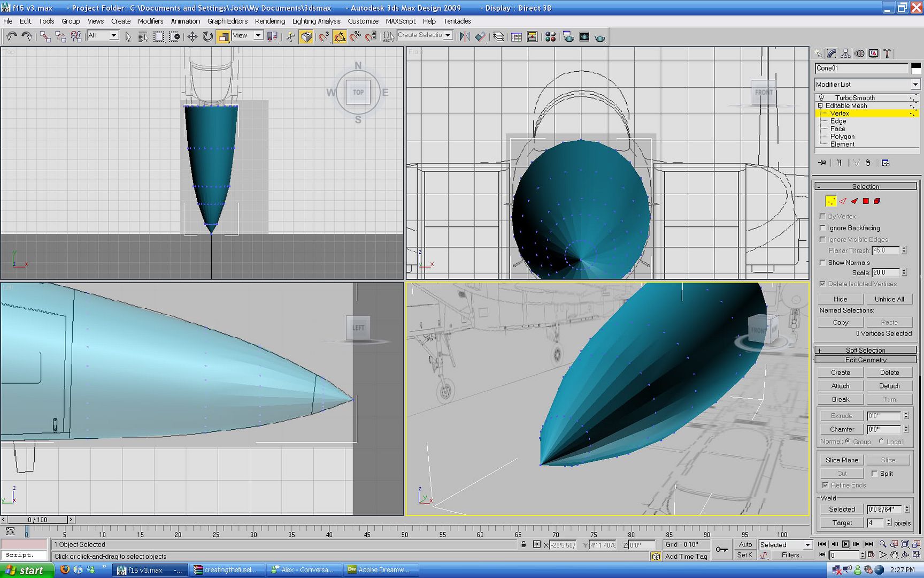Screen dimensions: 924x578
Task: Switch to the Hierarchy command panel
Action: (x=845, y=54)
